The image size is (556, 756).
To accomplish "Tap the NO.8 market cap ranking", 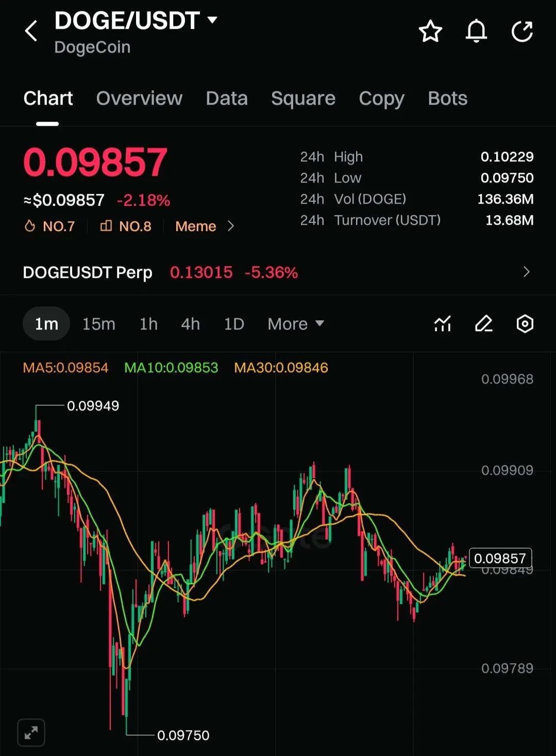I will (126, 226).
